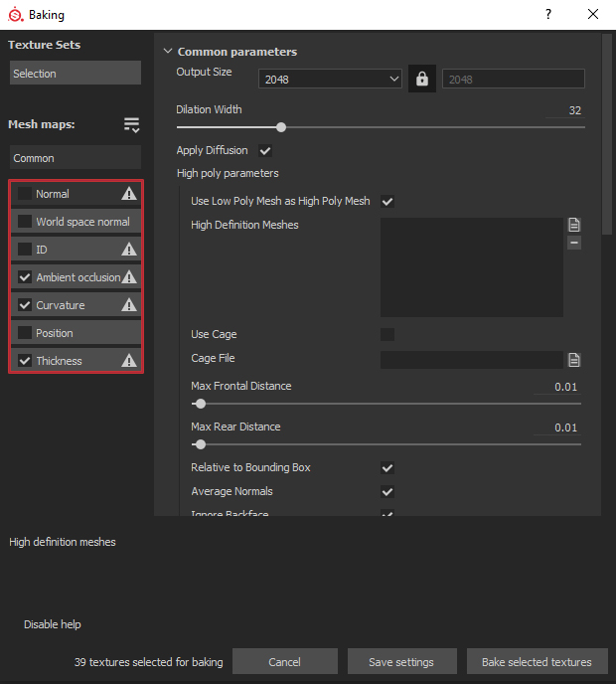Click the remove high definition mesh minus icon
Image resolution: width=616 pixels, height=684 pixels.
pyautogui.click(x=574, y=243)
